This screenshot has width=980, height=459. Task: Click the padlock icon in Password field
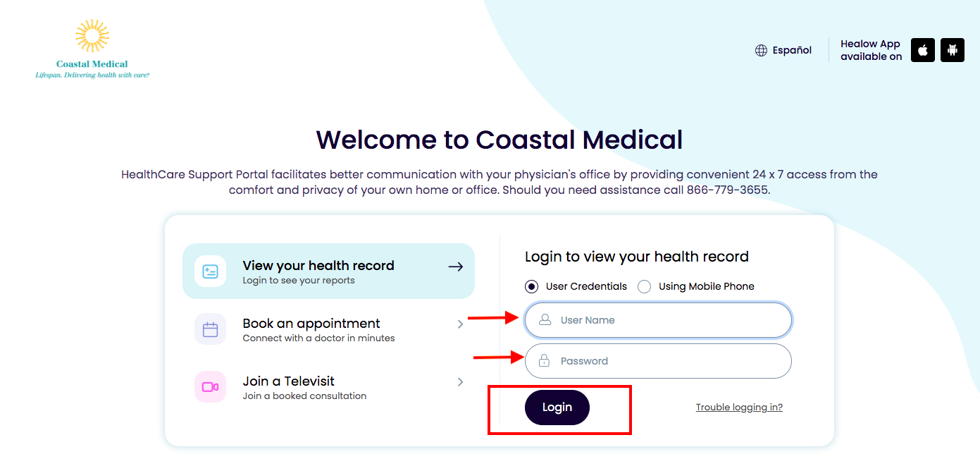click(544, 361)
